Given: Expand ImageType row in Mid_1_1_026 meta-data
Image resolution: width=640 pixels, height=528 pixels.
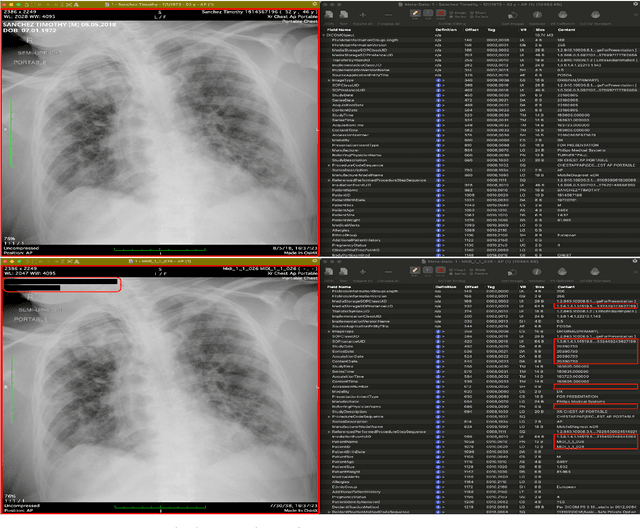Looking at the screenshot, I should (328, 332).
